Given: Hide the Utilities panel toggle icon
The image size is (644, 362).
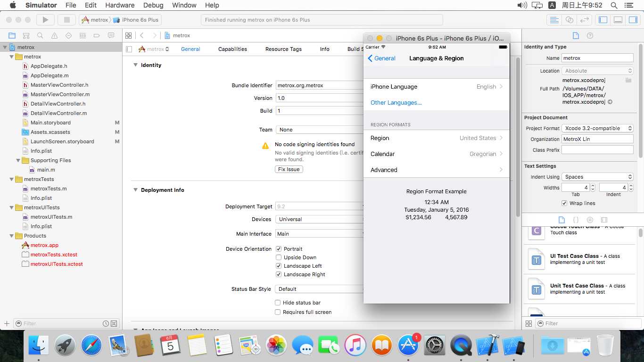Looking at the screenshot, I should (x=633, y=20).
